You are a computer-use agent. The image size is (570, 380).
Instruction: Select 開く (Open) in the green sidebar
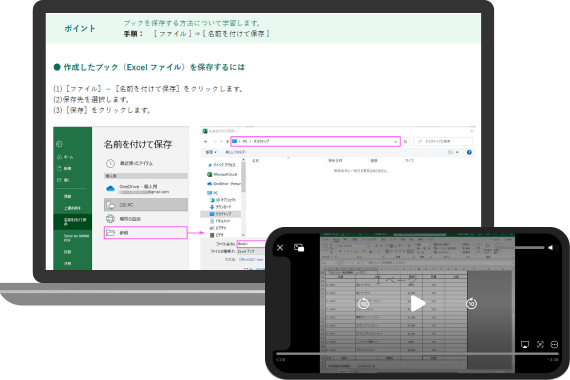(x=64, y=180)
